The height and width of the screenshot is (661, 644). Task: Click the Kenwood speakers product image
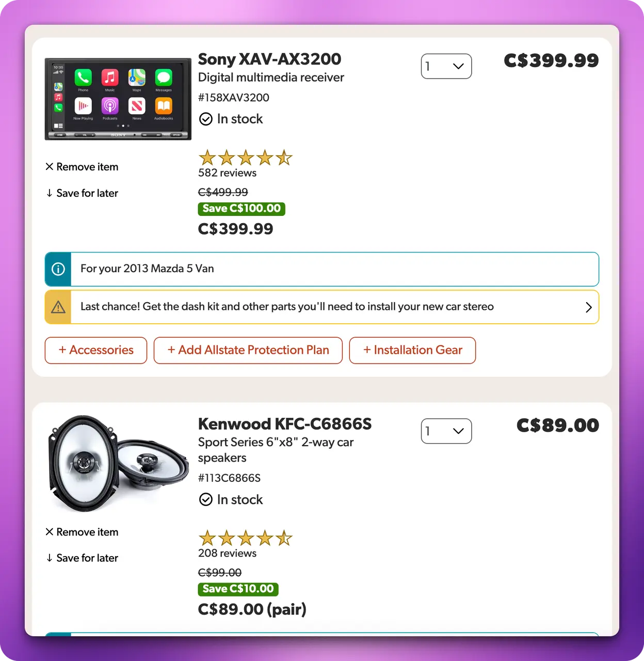click(x=118, y=463)
